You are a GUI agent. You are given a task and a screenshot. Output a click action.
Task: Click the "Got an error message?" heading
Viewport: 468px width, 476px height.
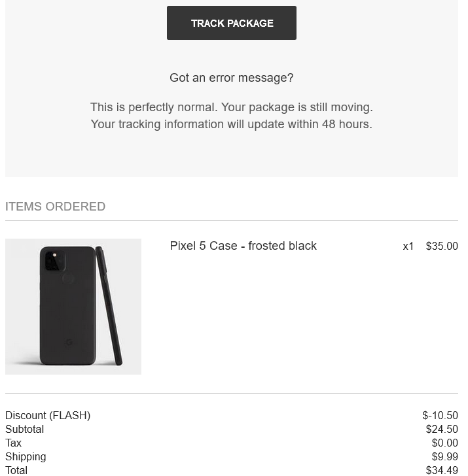pyautogui.click(x=231, y=78)
